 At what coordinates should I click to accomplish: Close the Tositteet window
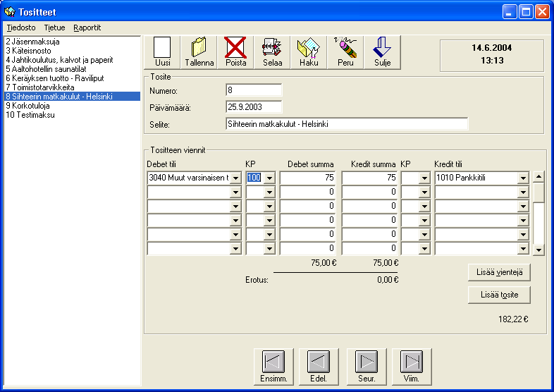tap(542, 12)
